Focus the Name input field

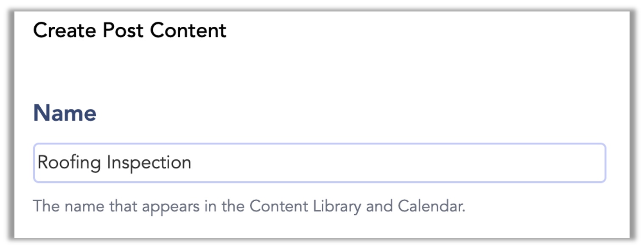point(319,163)
